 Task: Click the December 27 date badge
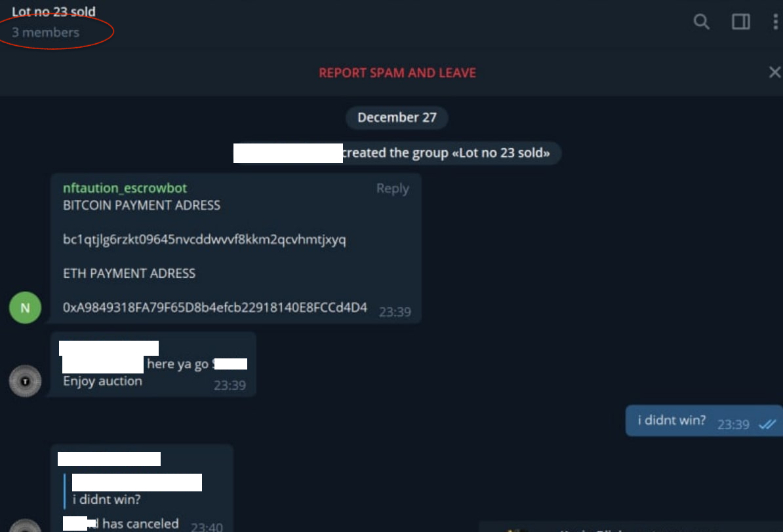397,117
